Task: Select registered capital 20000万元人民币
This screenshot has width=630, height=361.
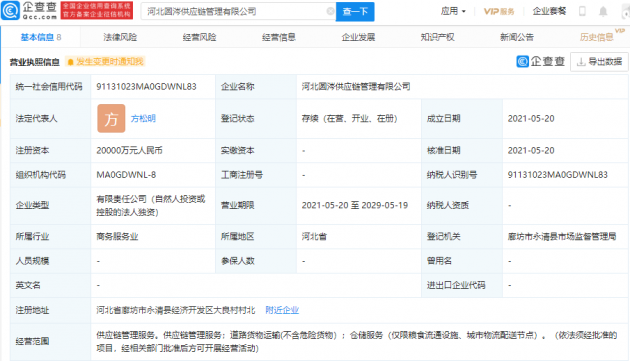Action: pyautogui.click(x=129, y=150)
